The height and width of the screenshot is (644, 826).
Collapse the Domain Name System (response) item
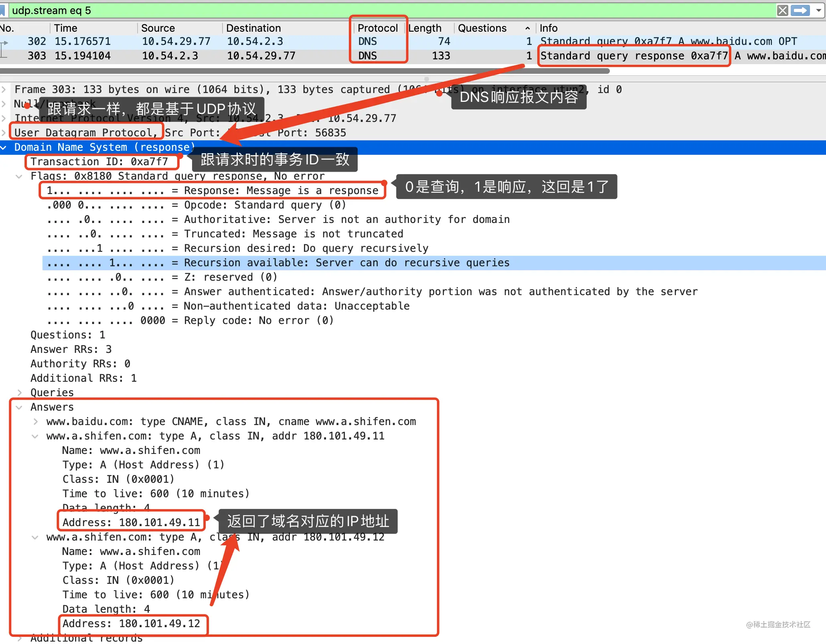[4, 148]
